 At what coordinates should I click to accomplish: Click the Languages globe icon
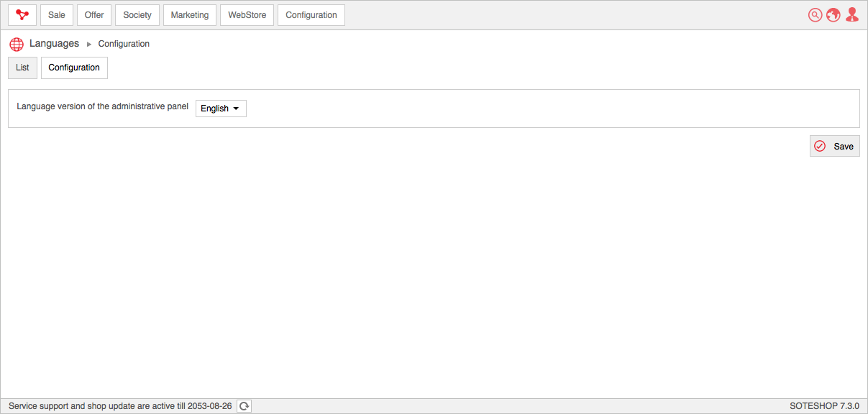17,44
